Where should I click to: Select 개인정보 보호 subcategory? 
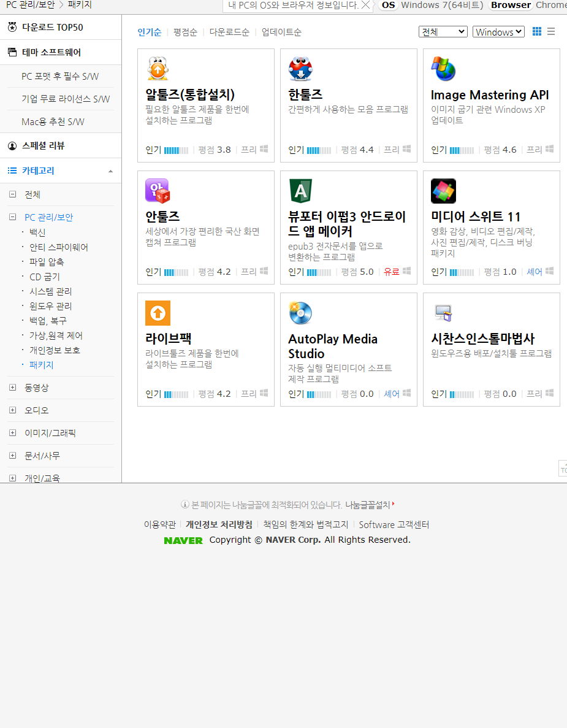click(x=55, y=350)
